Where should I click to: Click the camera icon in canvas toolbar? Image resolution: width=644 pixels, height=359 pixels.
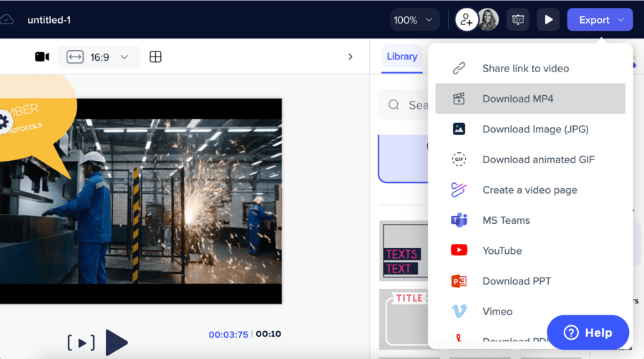coord(42,57)
